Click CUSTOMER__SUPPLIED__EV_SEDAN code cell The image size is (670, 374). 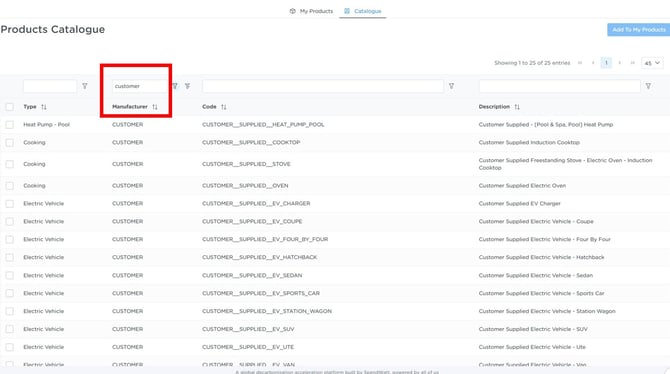(x=252, y=275)
